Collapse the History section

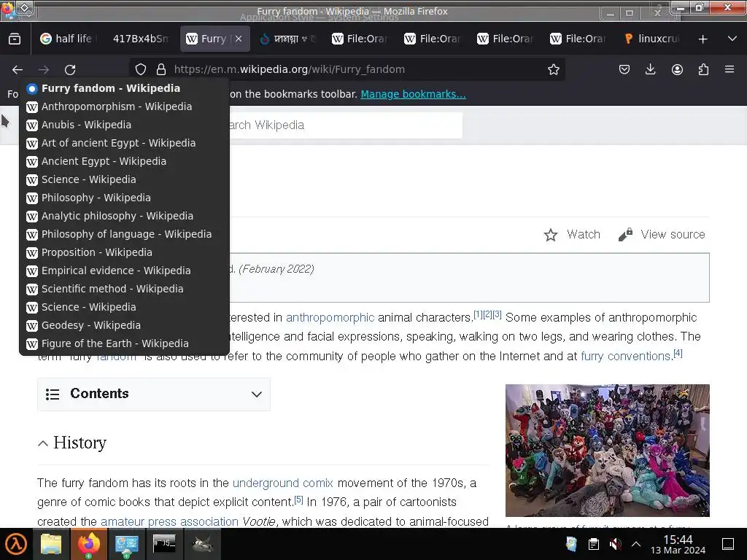[43, 444]
